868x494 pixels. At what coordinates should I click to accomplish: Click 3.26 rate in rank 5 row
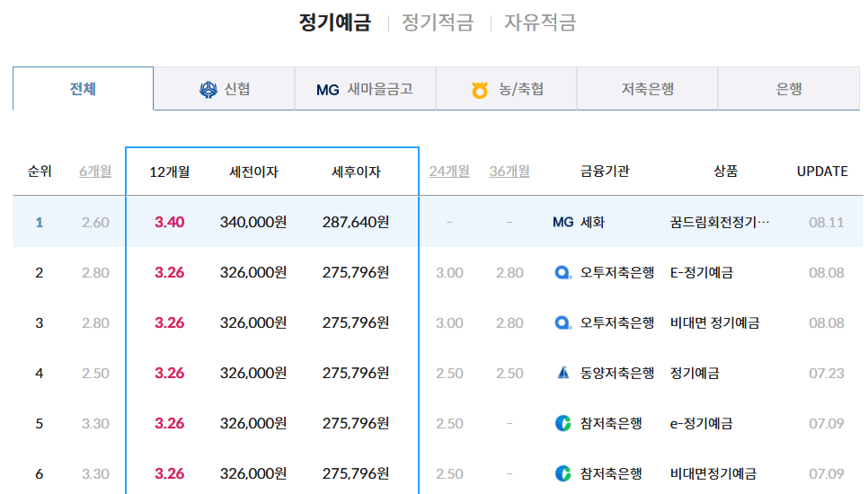[170, 424]
